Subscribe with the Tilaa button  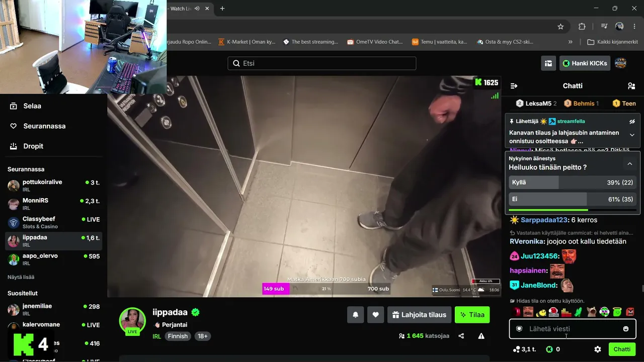point(472,315)
